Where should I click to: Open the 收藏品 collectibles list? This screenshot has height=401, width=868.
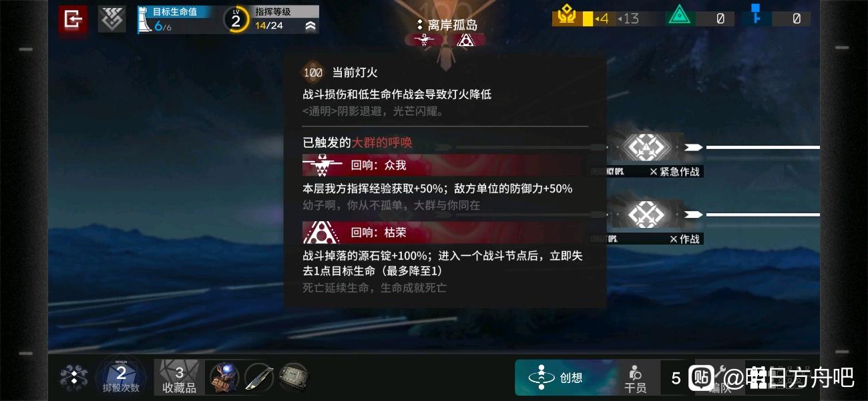click(x=179, y=378)
